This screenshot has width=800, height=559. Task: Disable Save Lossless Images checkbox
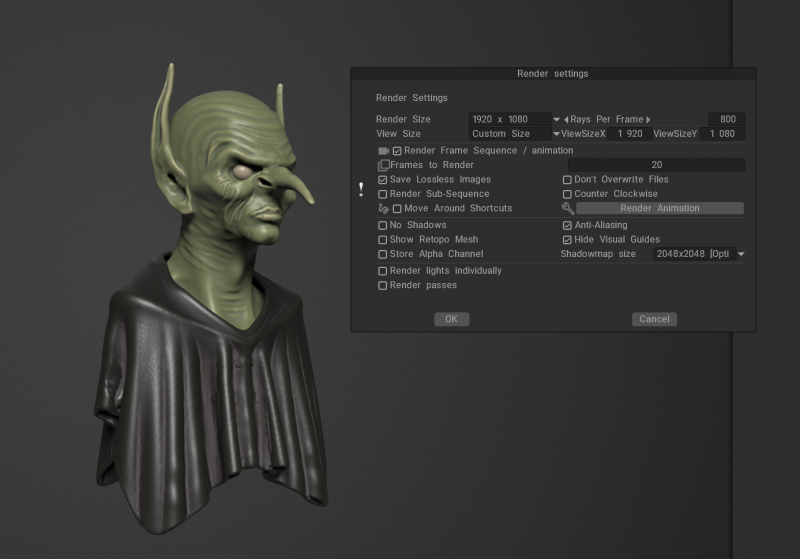pyautogui.click(x=383, y=180)
